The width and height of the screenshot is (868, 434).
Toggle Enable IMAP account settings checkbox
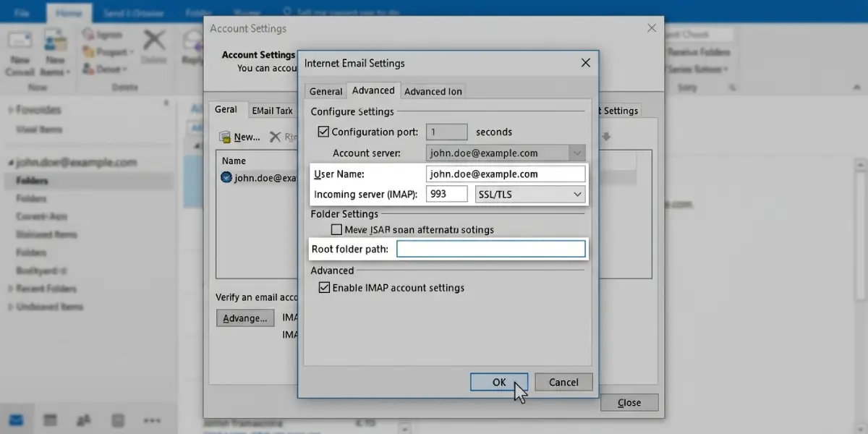tap(323, 287)
